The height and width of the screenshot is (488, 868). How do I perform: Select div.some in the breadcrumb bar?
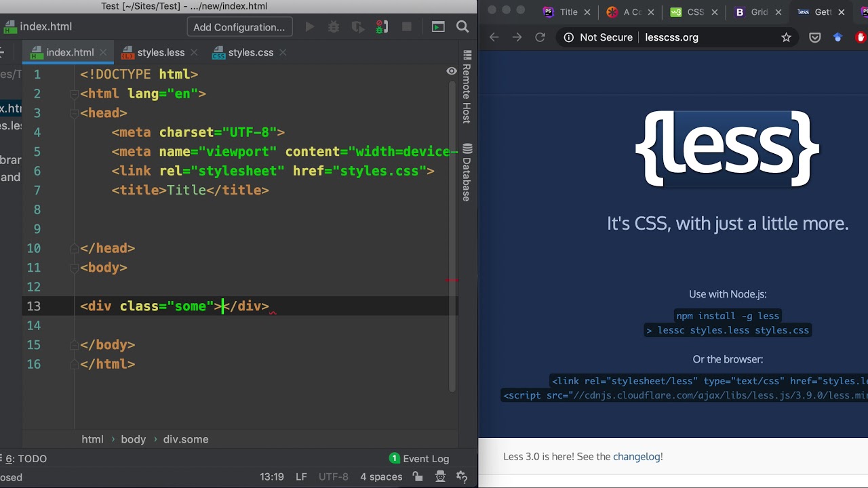pos(186,439)
